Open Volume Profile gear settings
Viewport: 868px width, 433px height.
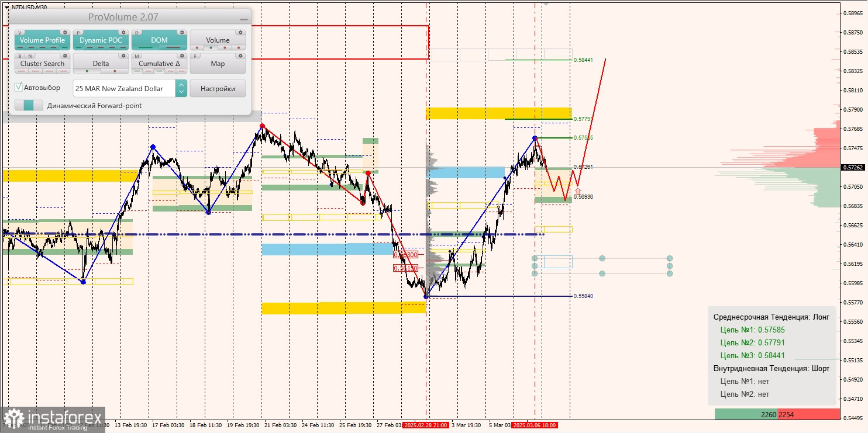tap(65, 32)
